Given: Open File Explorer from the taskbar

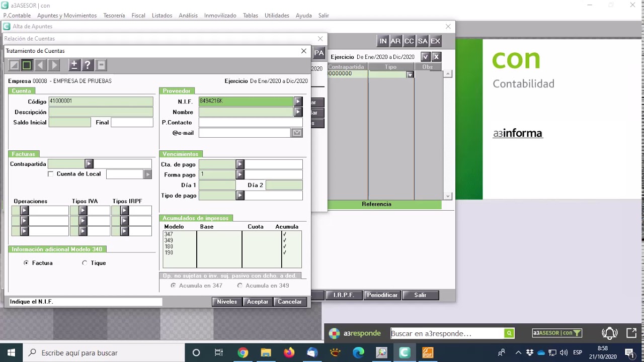Looking at the screenshot, I should [x=266, y=352].
